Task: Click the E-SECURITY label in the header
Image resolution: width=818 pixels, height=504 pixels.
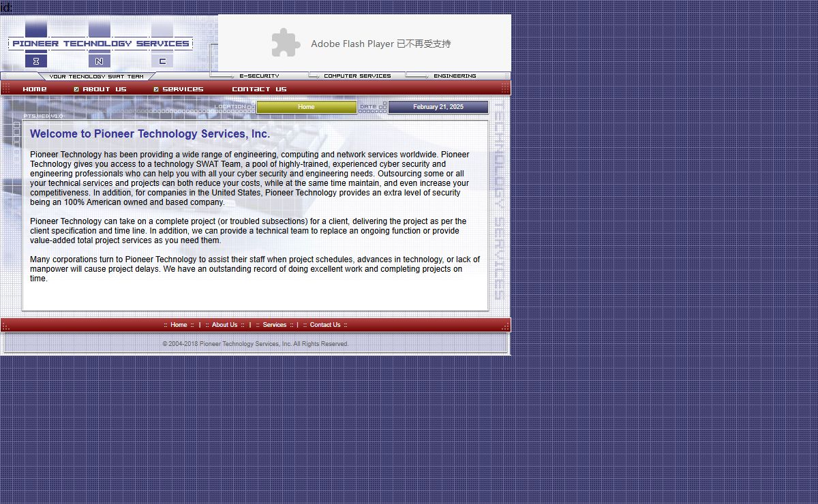Action: pos(260,76)
